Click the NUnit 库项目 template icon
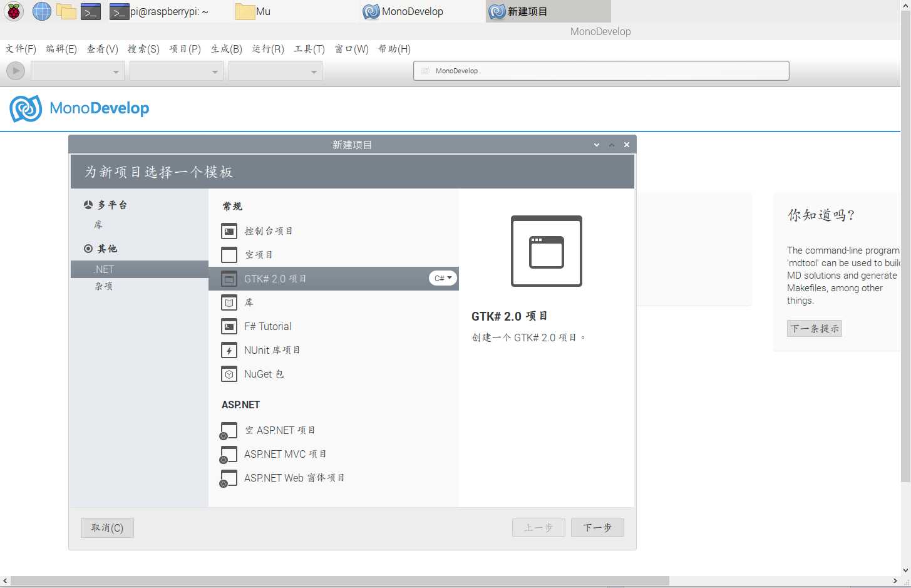Viewport: 911px width, 588px height. (x=229, y=350)
